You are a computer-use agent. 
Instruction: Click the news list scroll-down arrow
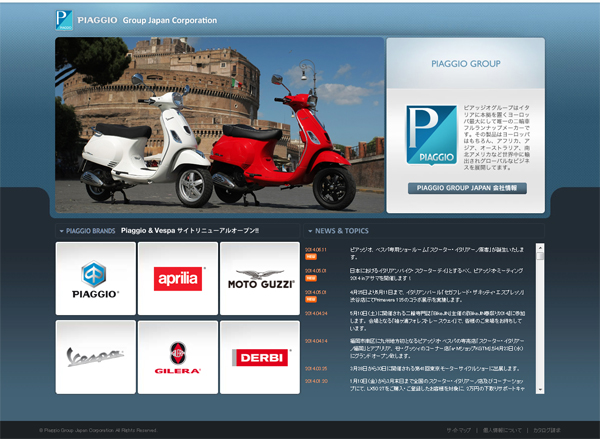[x=540, y=390]
